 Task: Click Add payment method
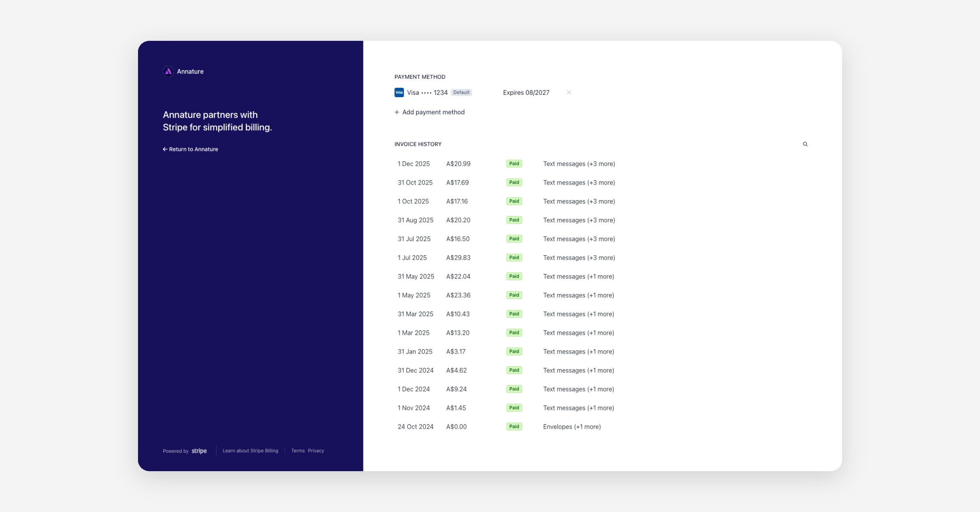coord(433,112)
